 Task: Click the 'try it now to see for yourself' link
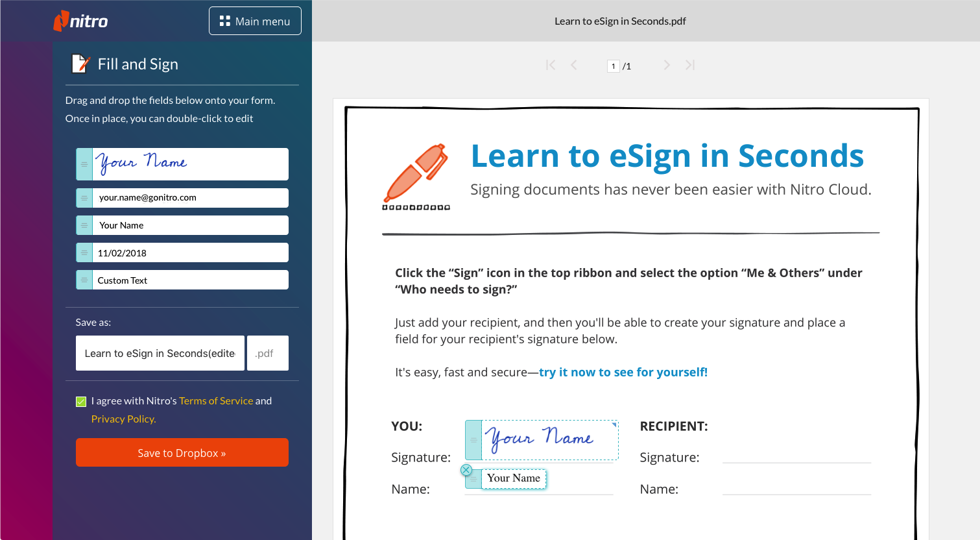tap(623, 373)
